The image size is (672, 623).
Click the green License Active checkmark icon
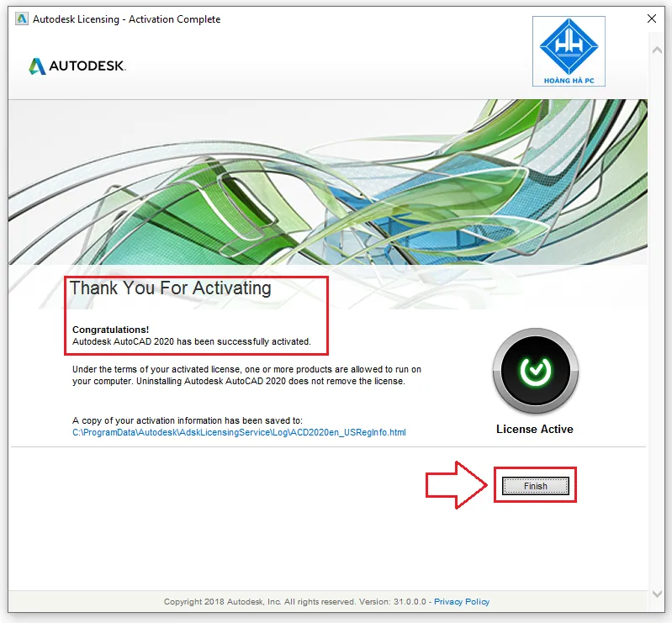[535, 370]
